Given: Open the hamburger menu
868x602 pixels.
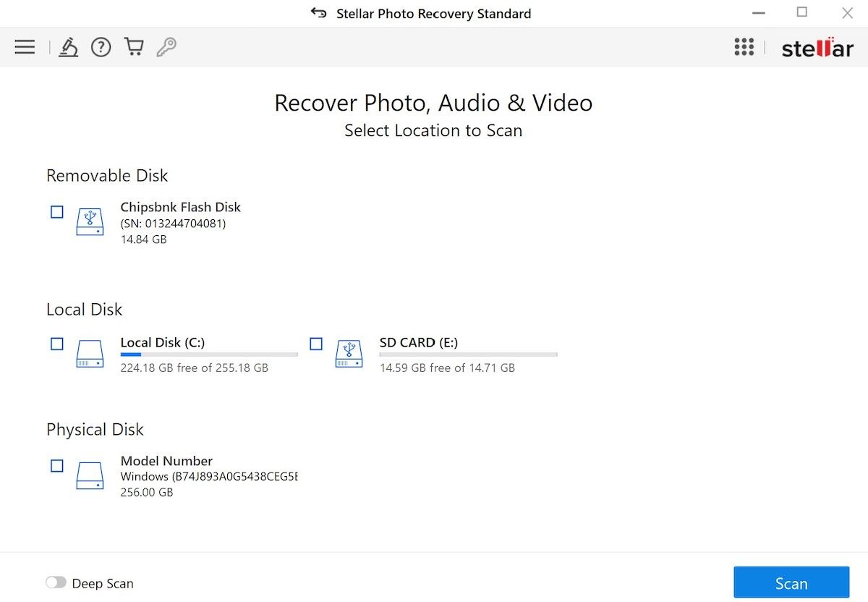Looking at the screenshot, I should tap(25, 46).
